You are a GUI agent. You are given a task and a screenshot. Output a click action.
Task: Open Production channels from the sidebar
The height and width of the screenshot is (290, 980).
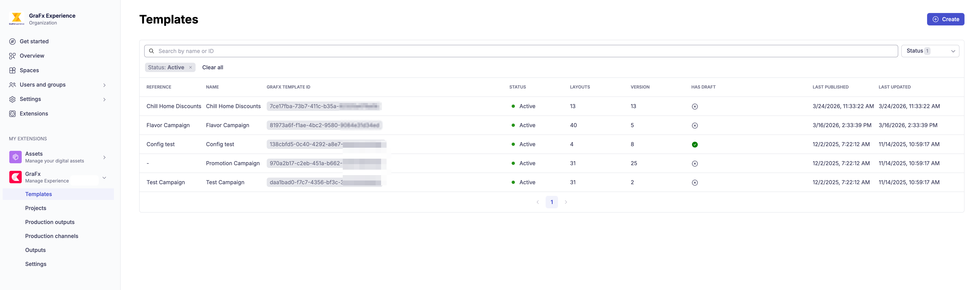click(51, 236)
